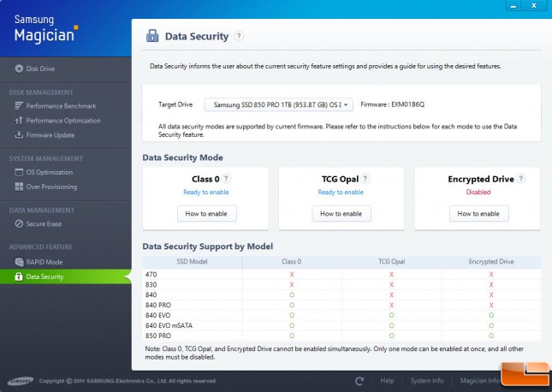
Task: Click the Firmware : EXM01B6Q label
Action: tap(393, 104)
